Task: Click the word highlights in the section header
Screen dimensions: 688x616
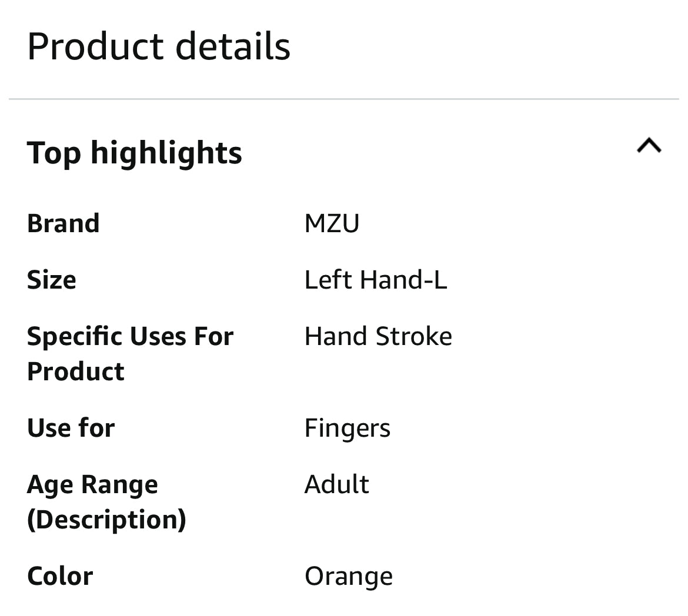Action: (166, 153)
